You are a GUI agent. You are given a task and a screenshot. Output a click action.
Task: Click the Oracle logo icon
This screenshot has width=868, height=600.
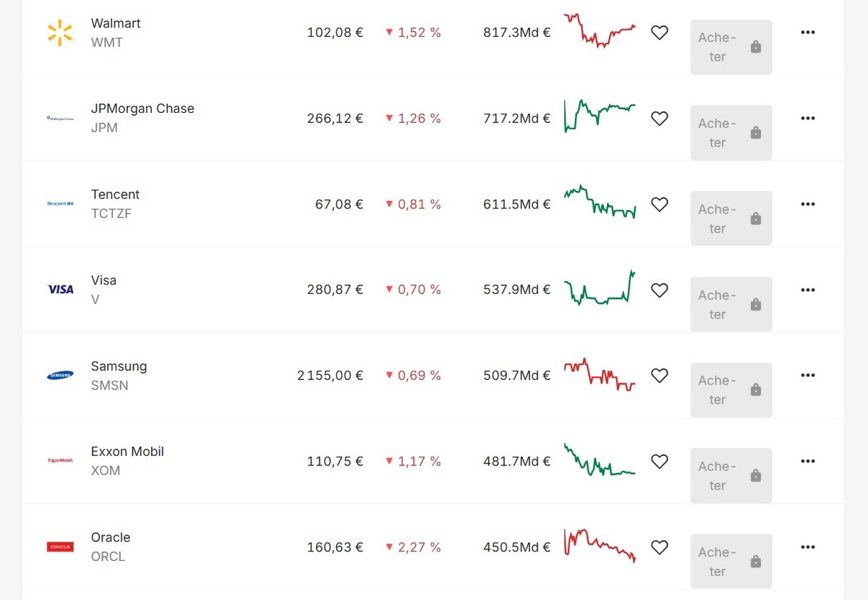[x=60, y=546]
